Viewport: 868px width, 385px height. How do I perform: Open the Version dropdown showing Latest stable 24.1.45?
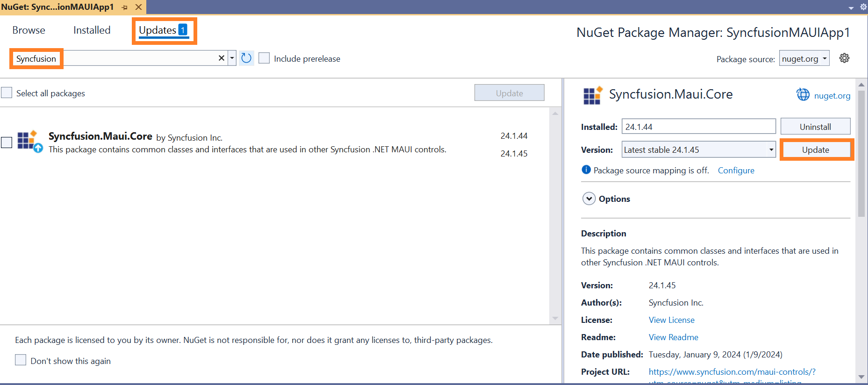699,150
